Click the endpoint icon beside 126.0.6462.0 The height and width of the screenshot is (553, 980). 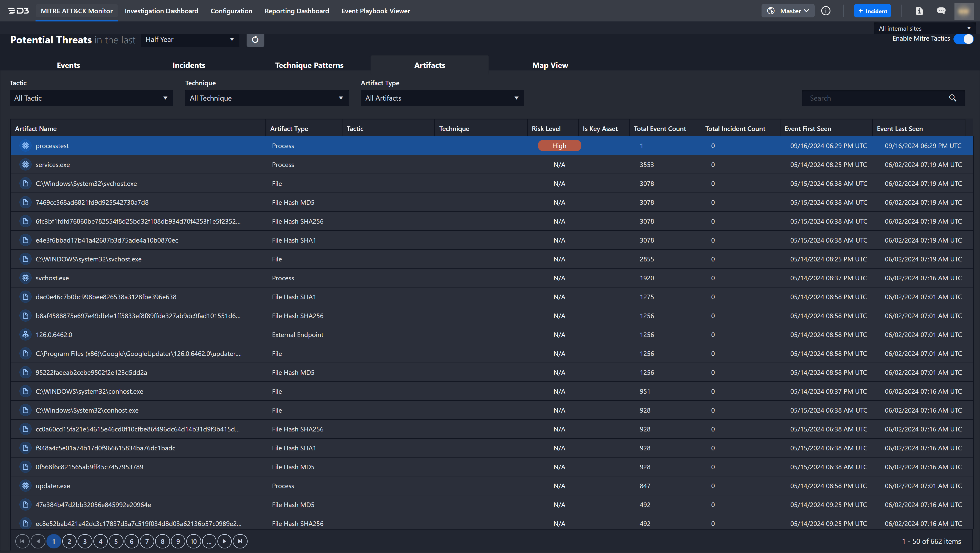pyautogui.click(x=26, y=335)
